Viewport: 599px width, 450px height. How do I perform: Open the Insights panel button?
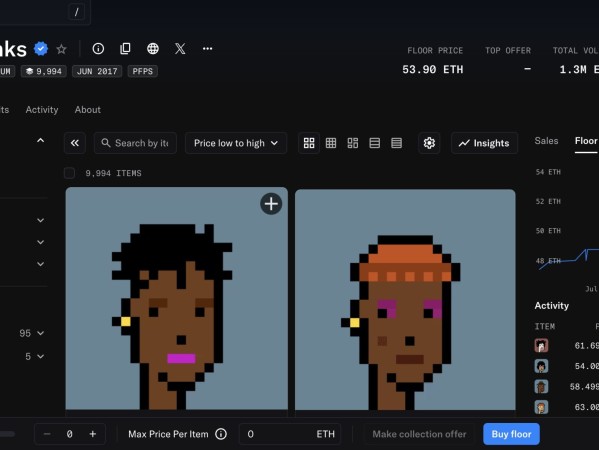pyautogui.click(x=484, y=143)
